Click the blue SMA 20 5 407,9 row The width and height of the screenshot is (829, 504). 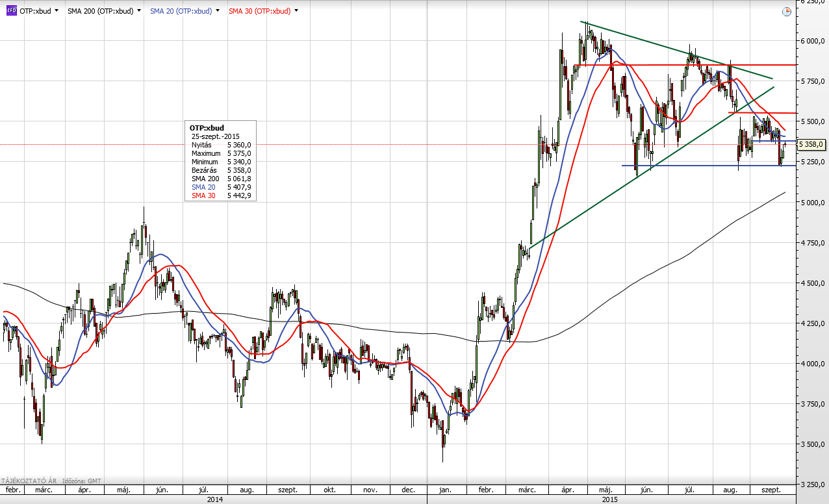220,187
